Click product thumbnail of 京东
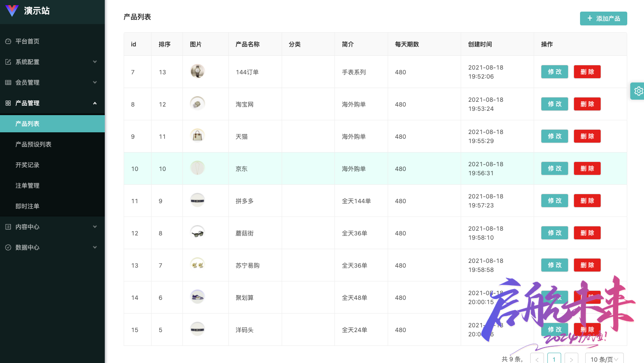644x363 pixels. [x=197, y=168]
